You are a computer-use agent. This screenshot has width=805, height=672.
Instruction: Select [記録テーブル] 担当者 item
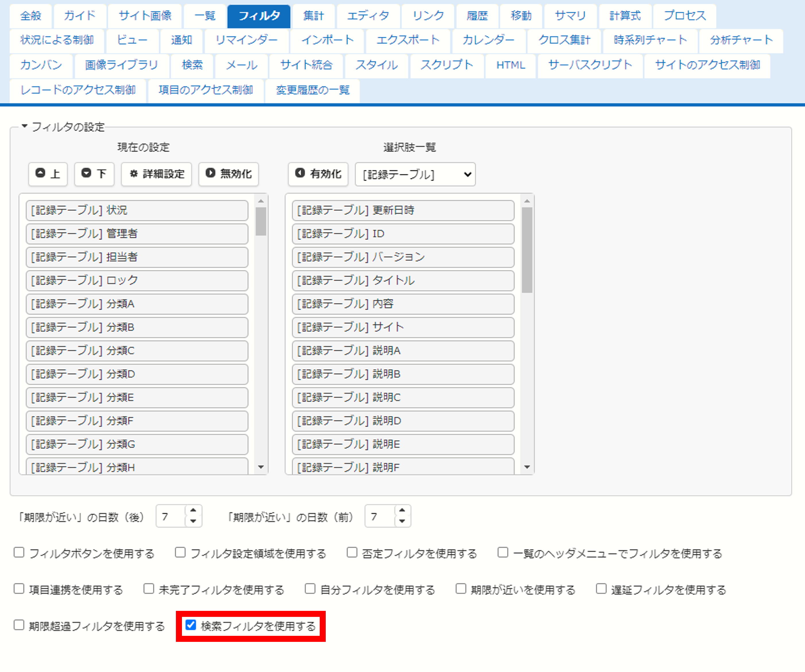click(137, 257)
